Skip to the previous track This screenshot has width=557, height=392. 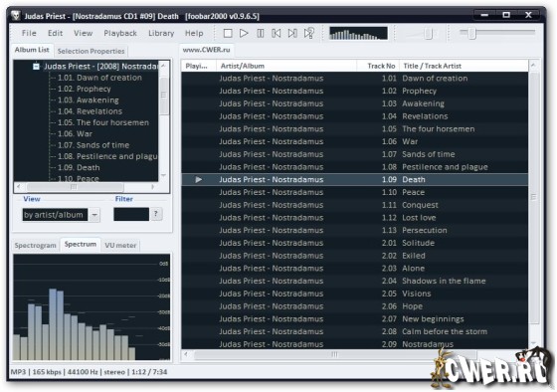click(x=277, y=34)
